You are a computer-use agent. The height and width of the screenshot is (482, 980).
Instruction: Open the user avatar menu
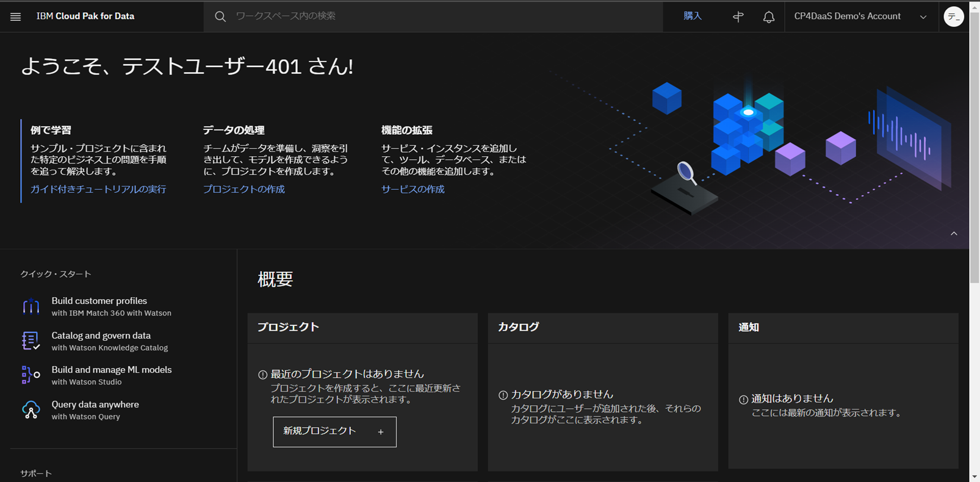pyautogui.click(x=954, y=16)
